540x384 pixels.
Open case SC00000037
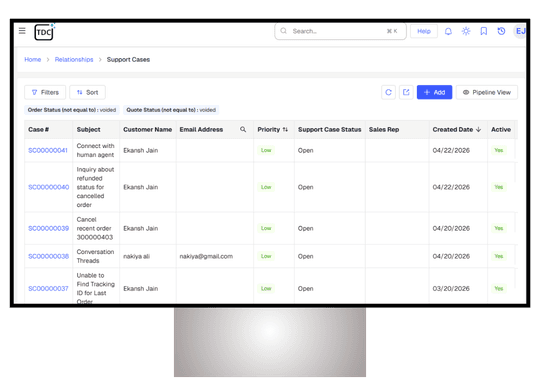click(48, 289)
